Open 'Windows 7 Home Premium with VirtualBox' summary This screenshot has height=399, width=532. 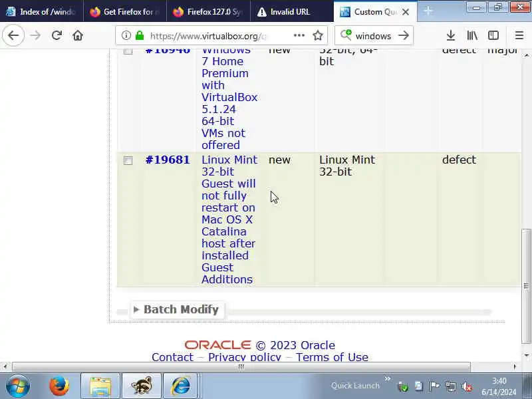click(x=229, y=97)
